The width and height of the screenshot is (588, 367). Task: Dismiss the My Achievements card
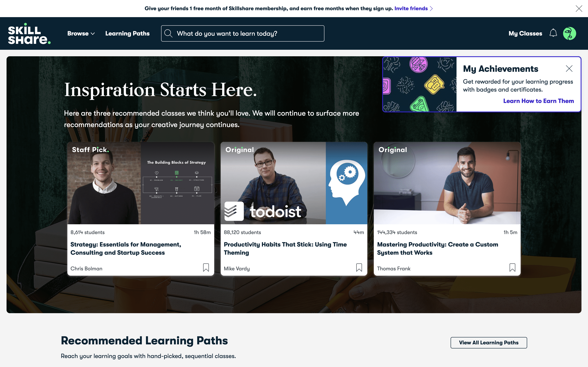tap(569, 69)
